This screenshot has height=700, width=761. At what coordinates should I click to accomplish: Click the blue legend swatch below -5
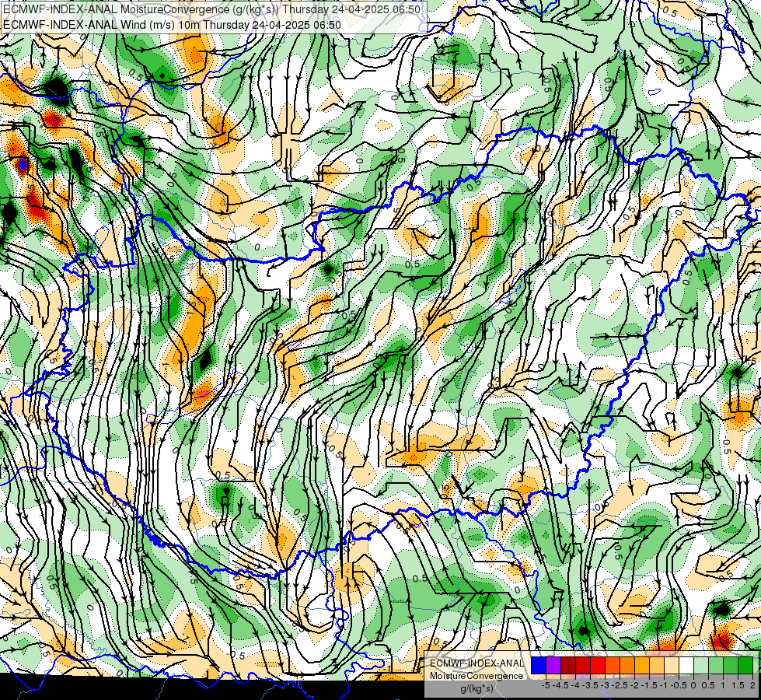(539, 665)
